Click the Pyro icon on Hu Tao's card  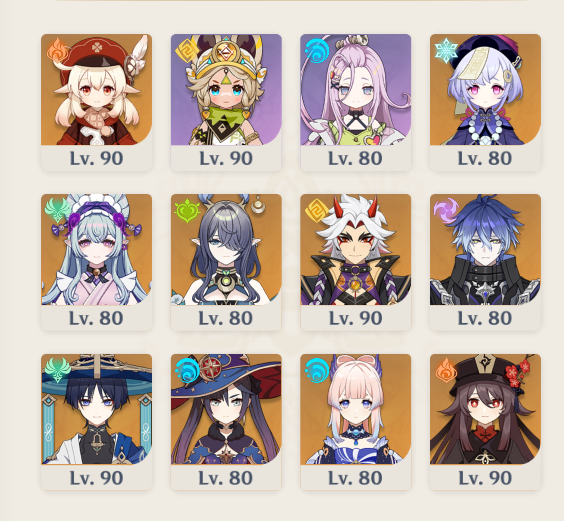pyautogui.click(x=446, y=370)
